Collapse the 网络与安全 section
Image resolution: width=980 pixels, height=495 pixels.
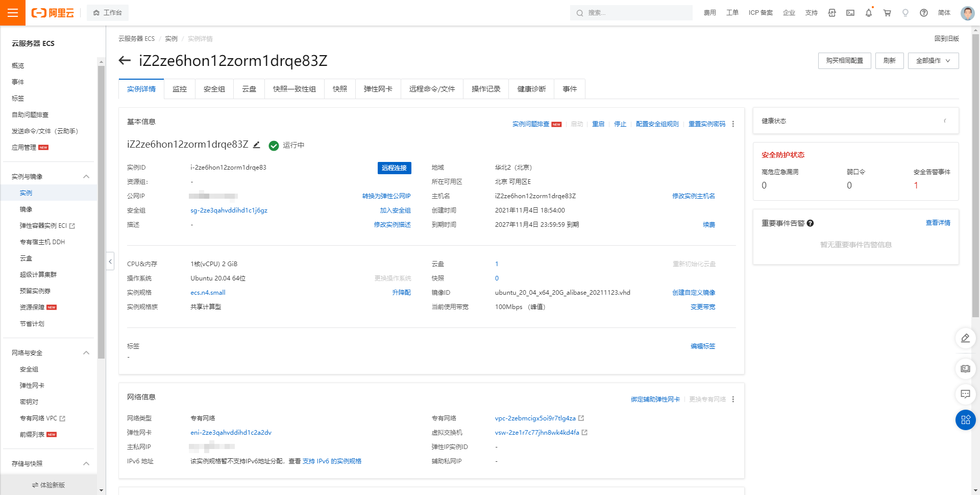[x=86, y=353]
